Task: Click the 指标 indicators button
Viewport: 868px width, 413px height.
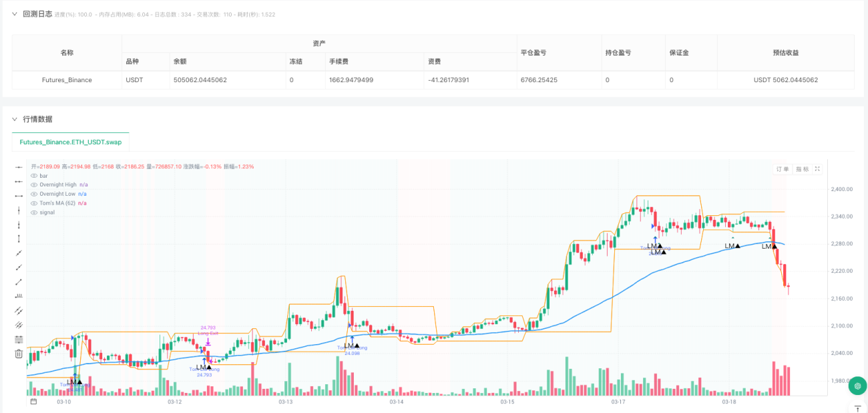Action: pos(802,170)
